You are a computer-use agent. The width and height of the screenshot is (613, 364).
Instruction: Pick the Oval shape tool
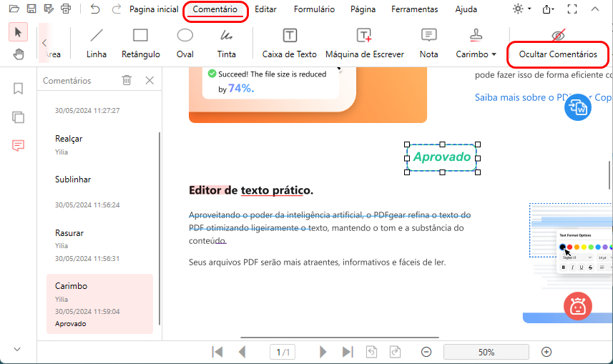tap(185, 44)
